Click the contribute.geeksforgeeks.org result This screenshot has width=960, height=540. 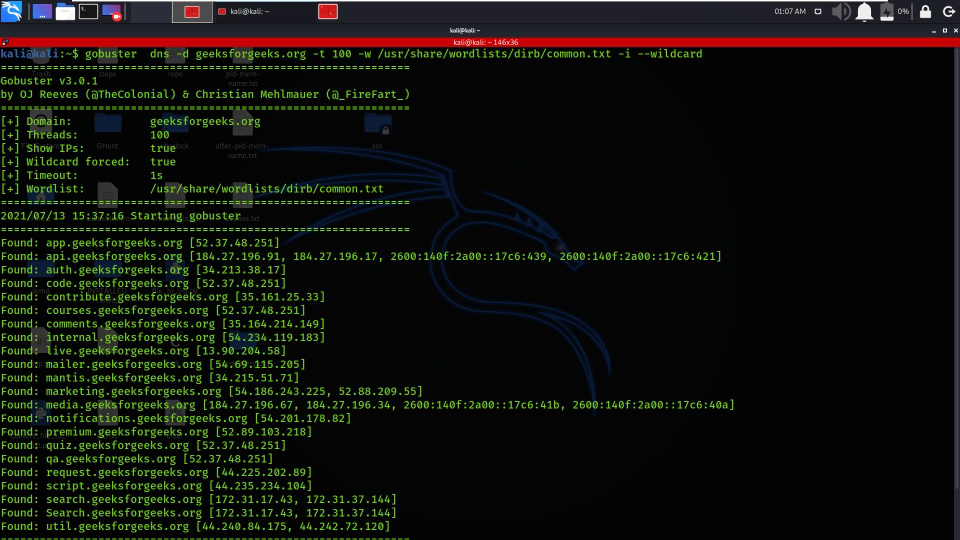click(x=163, y=296)
